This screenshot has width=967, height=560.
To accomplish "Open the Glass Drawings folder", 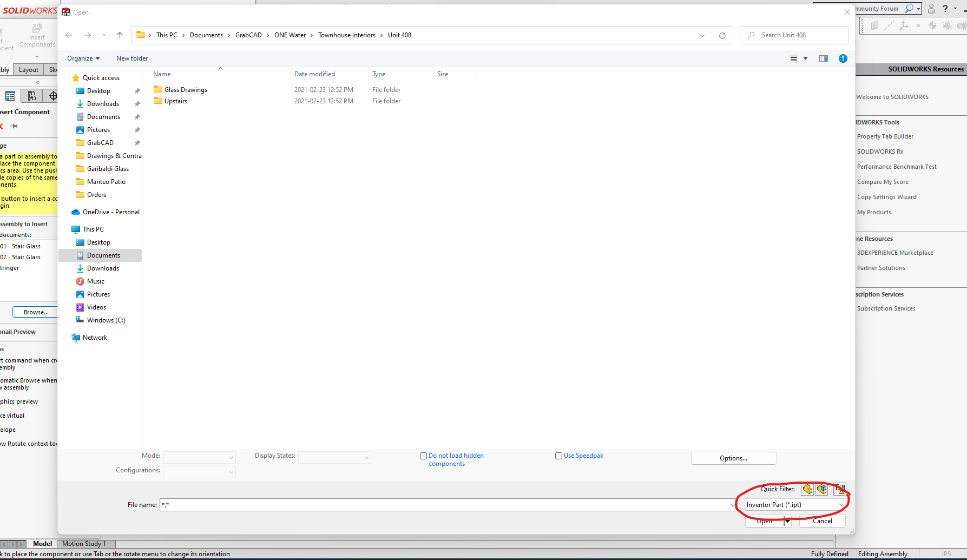I will point(186,90).
